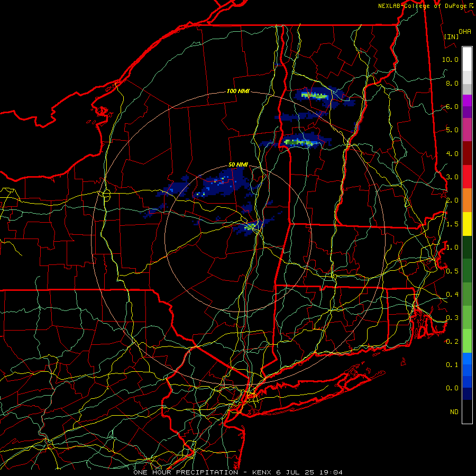Screen dimensions: 476x476
Task: Click the 0.5 legend value
Action: tap(452, 271)
